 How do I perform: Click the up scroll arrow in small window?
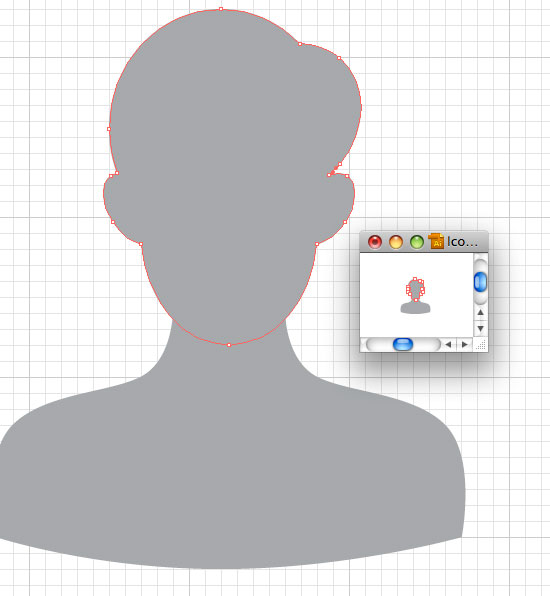click(x=480, y=312)
